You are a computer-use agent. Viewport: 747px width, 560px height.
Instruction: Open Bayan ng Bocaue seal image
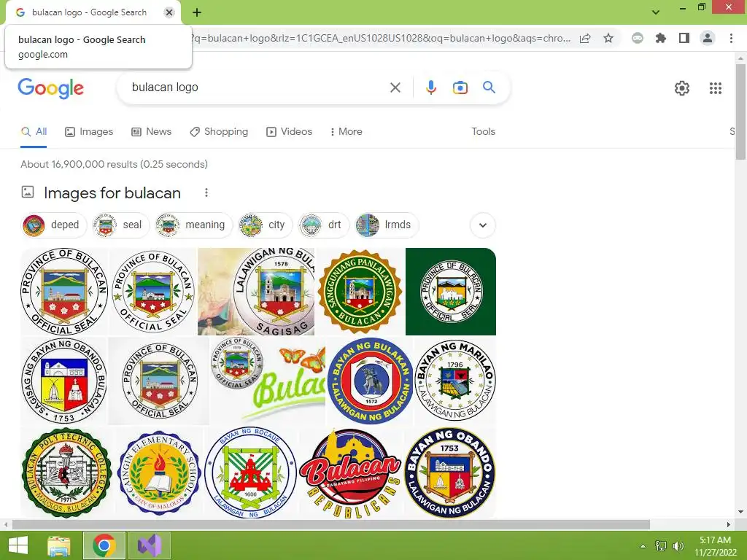click(251, 472)
